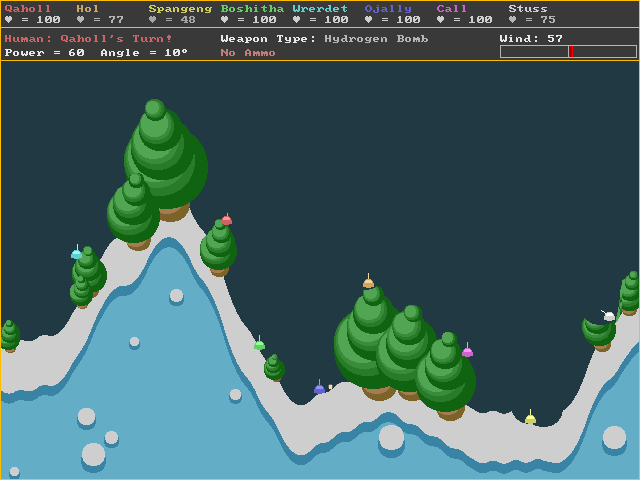Click the "No Ammo" warning text
The height and width of the screenshot is (480, 640).
(x=248, y=53)
